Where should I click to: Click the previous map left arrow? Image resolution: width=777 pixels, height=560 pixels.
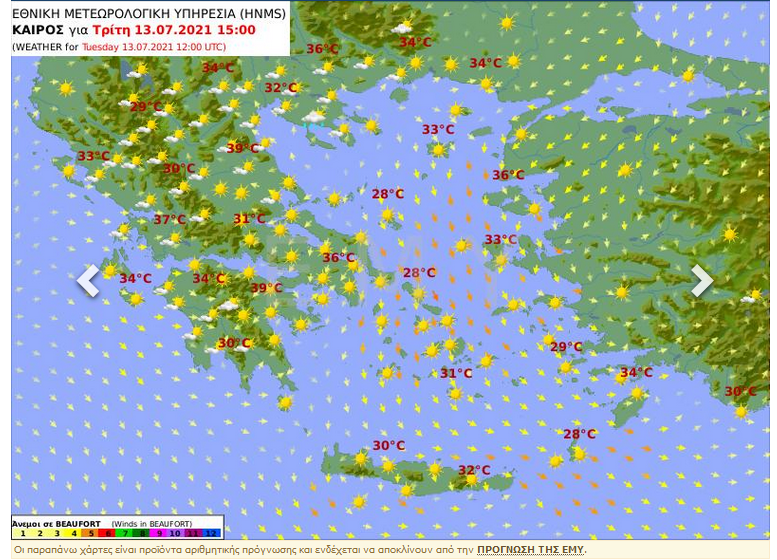[x=89, y=281]
